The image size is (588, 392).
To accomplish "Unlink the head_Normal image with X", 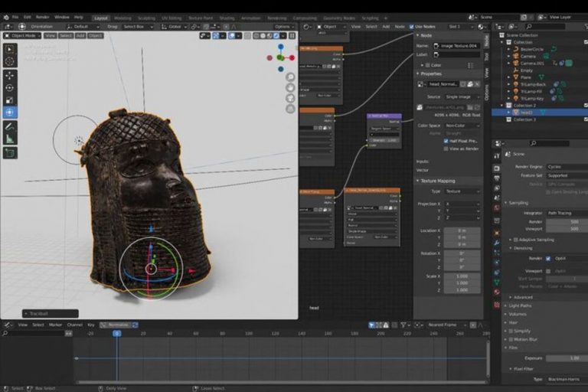I will (x=477, y=84).
